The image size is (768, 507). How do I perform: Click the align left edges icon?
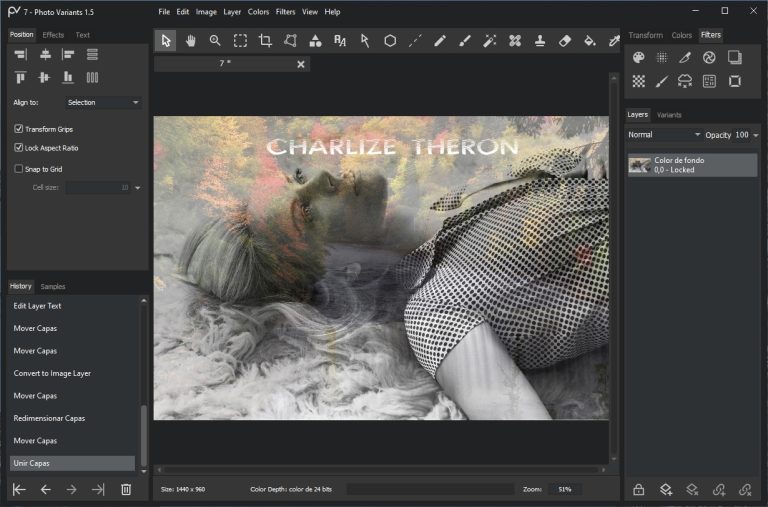click(68, 54)
